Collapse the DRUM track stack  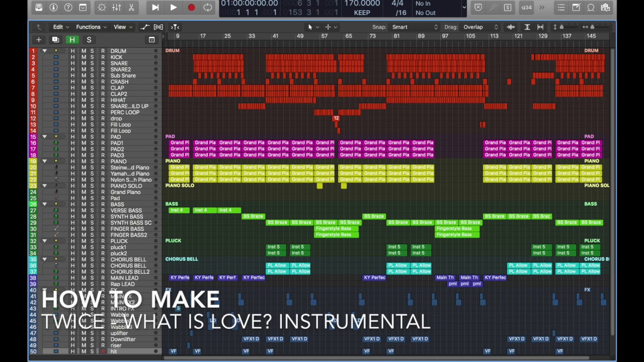click(44, 51)
